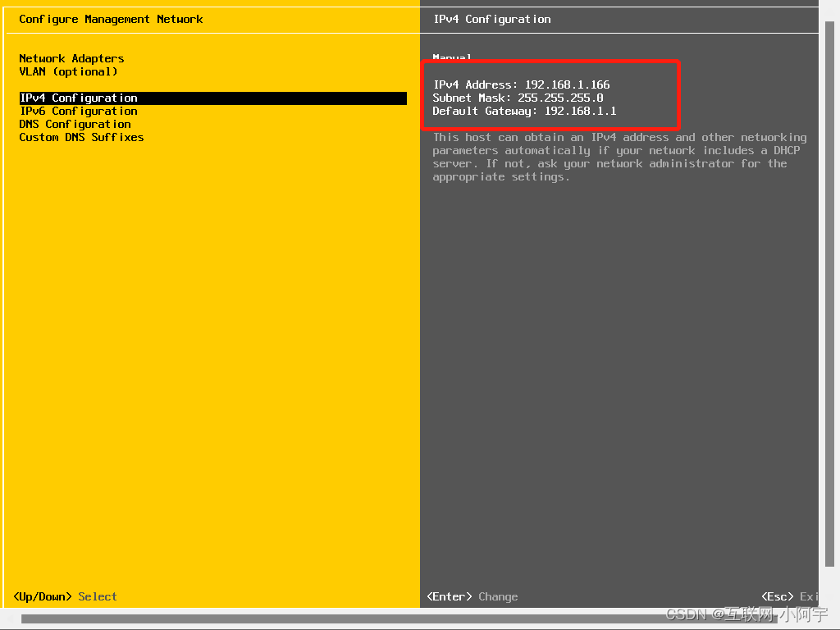Select VLAN (optional) menu entry
This screenshot has height=630, width=840.
[x=69, y=72]
